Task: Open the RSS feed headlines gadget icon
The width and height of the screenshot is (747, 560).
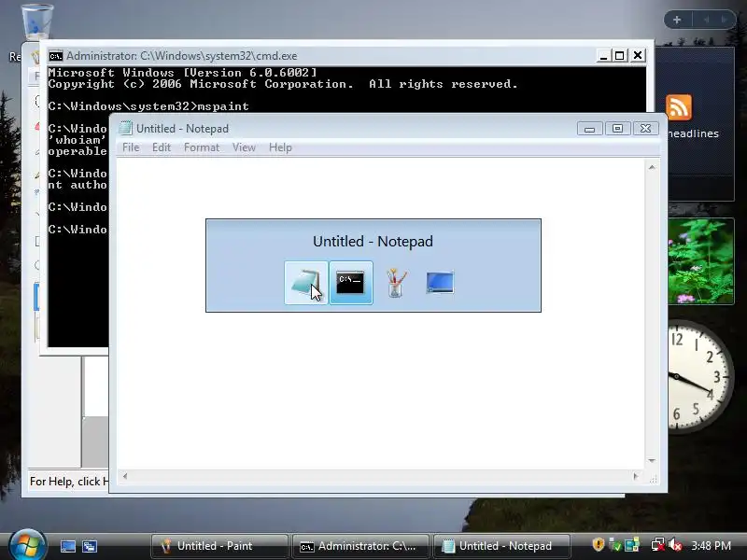Action: 679,107
